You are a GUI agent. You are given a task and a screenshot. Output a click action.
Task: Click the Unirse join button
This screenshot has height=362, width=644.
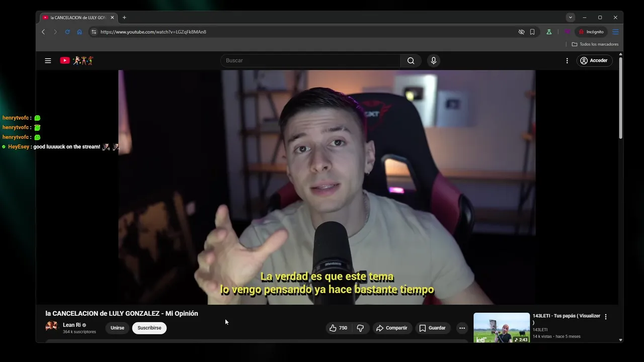click(x=117, y=328)
